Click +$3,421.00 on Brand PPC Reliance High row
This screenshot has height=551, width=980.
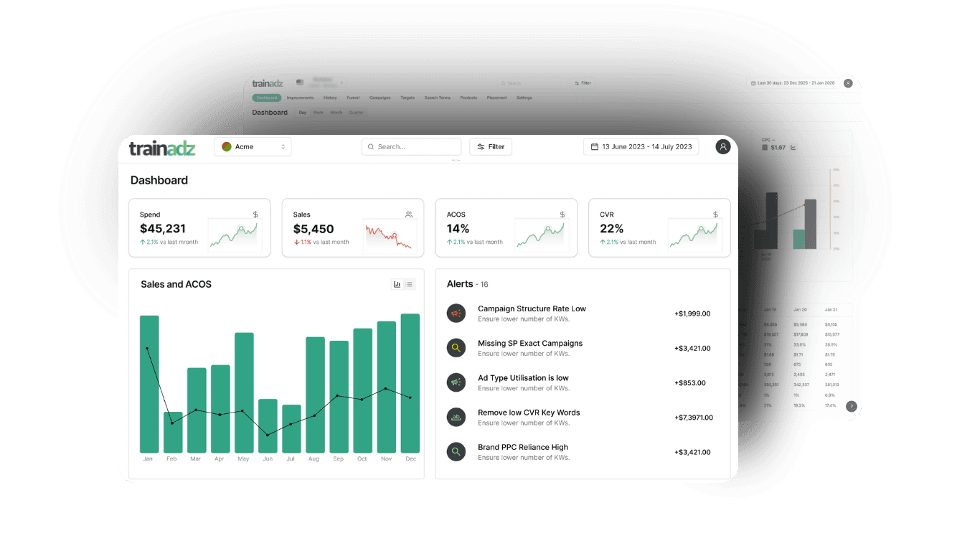692,452
